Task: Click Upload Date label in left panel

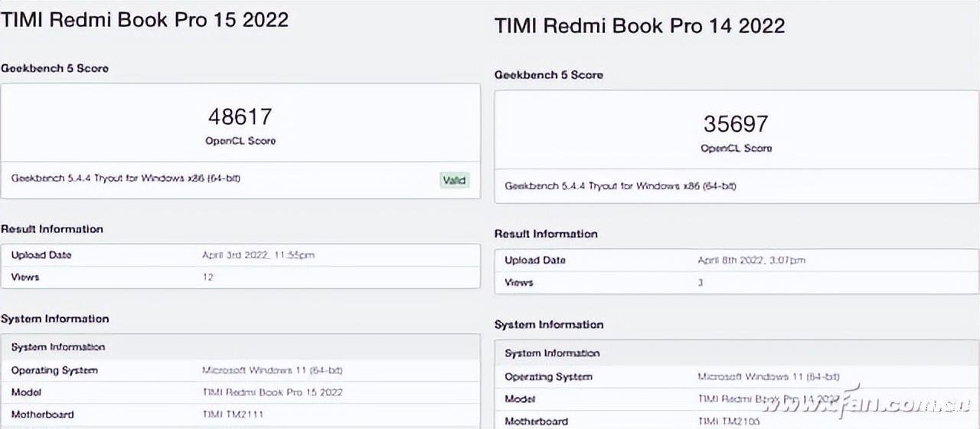Action: click(x=41, y=255)
